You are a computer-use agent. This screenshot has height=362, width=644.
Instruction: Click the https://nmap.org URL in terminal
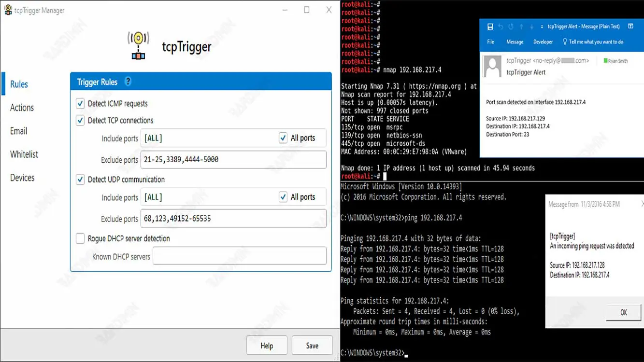[435, 86]
